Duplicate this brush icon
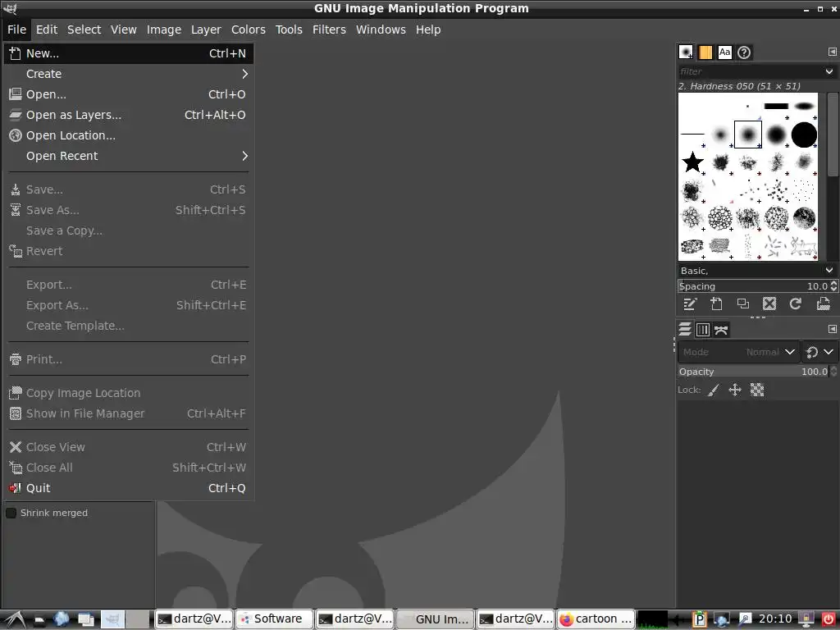Image resolution: width=840 pixels, height=630 pixels. 743,304
